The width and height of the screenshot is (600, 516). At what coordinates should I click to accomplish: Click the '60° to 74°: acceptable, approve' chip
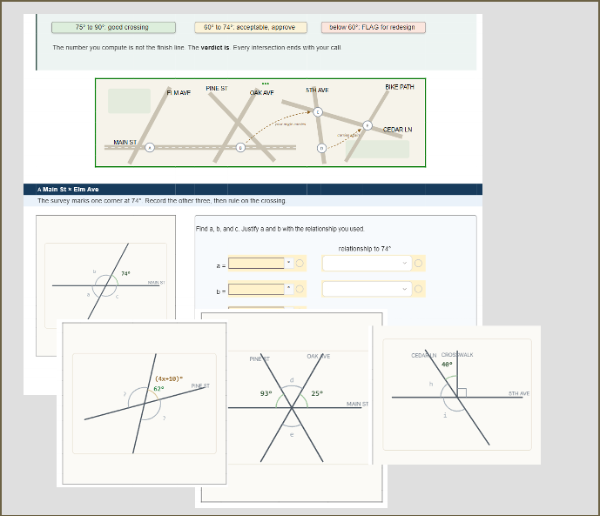click(x=251, y=28)
